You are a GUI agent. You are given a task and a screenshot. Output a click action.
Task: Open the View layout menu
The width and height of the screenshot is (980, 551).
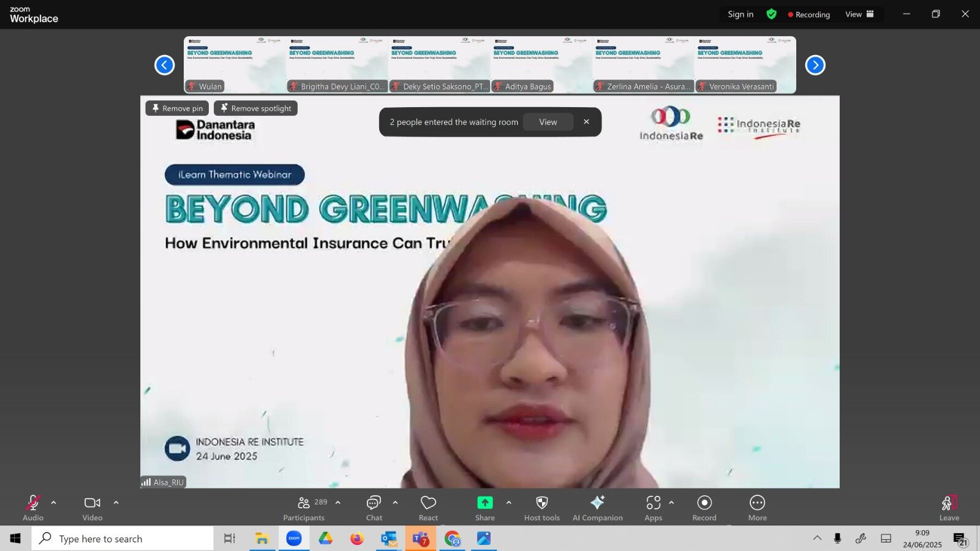coord(859,14)
